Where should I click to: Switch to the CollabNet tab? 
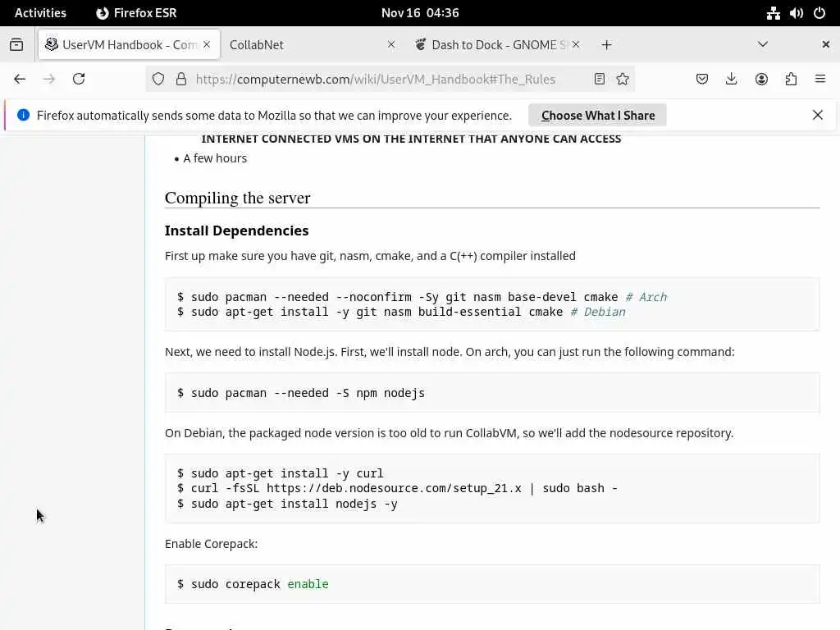click(304, 44)
